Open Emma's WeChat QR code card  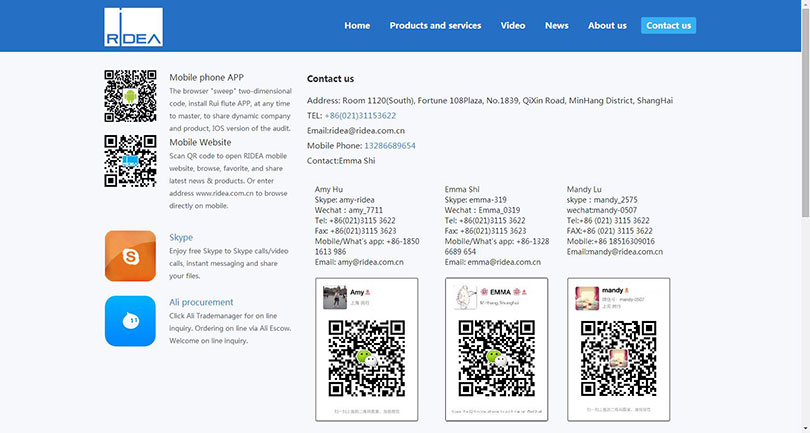(x=496, y=349)
